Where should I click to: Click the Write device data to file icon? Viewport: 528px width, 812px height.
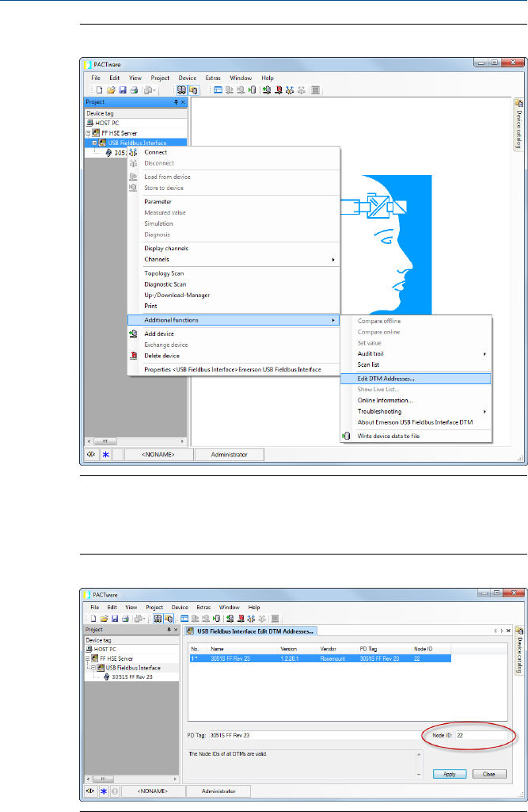(346, 435)
